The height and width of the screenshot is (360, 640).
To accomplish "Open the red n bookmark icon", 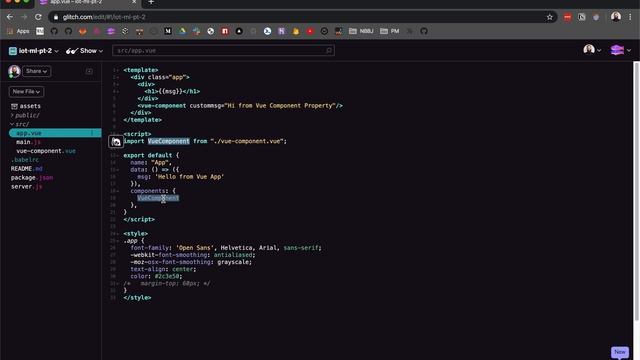I will (x=225, y=31).
